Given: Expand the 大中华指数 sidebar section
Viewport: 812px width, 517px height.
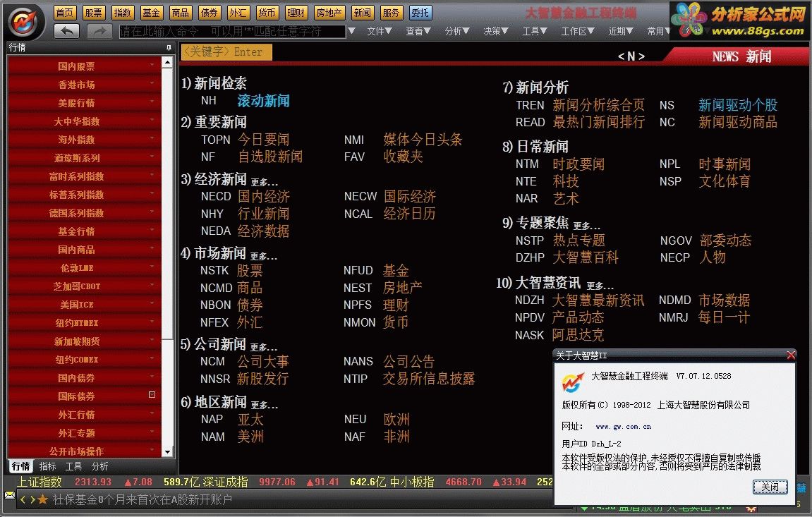Looking at the screenshot, I should click(x=85, y=121).
